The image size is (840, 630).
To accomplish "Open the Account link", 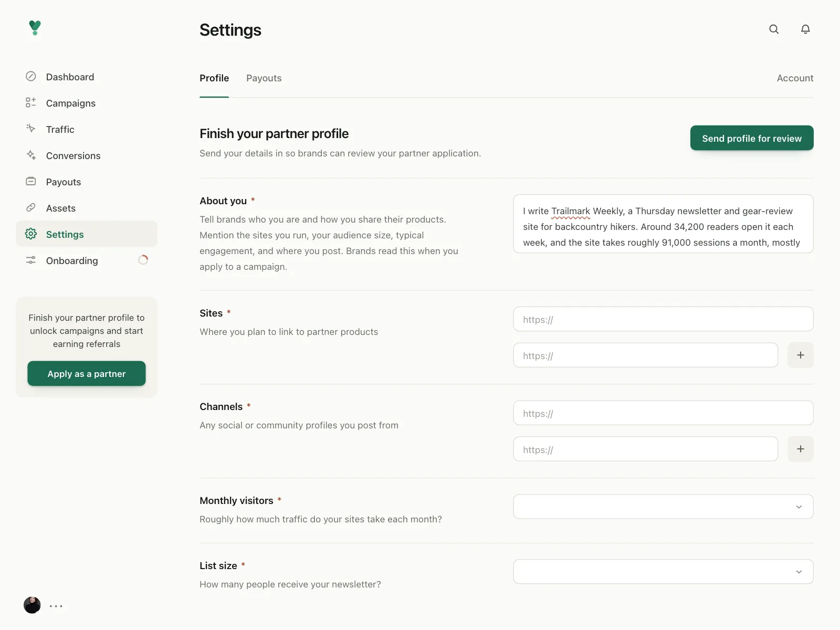I will click(x=795, y=78).
